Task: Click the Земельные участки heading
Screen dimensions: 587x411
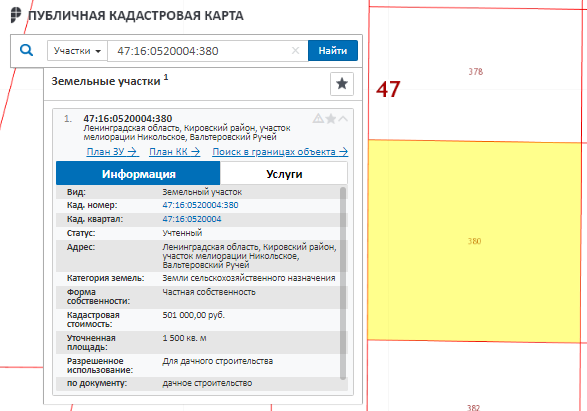Action: pos(106,81)
